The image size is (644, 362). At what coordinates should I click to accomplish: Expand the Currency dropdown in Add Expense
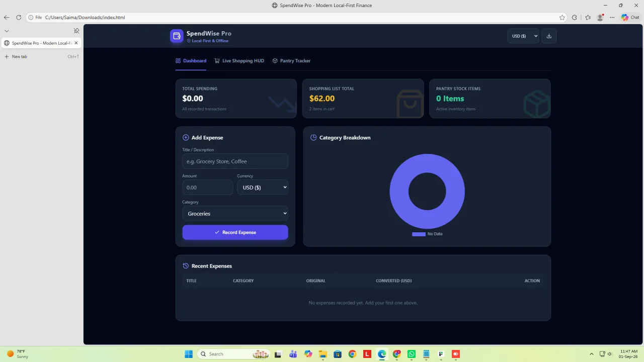pyautogui.click(x=263, y=188)
